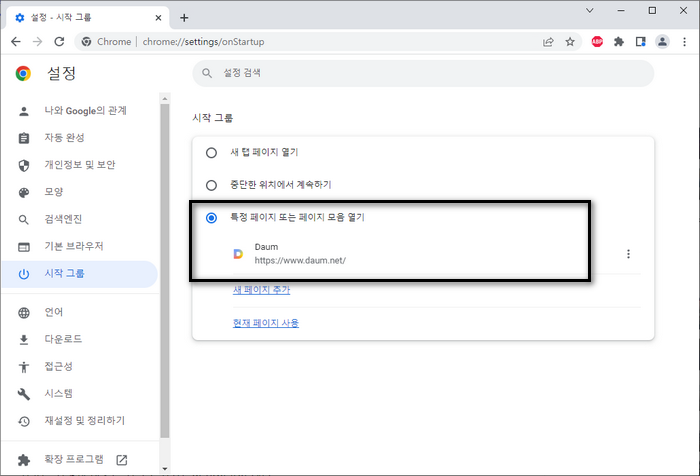The height and width of the screenshot is (476, 700).
Task: Click the 현재 페이지 사용 link
Action: (266, 322)
